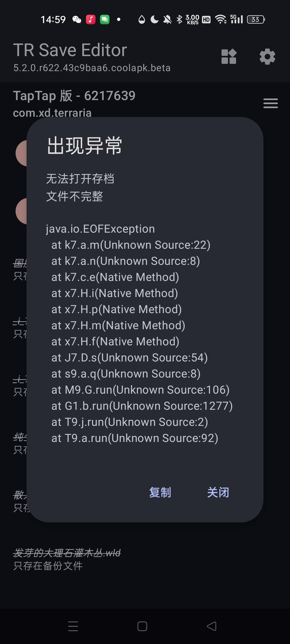290x644 pixels.
Task: Tap the 关闭 (close) dialog button
Action: click(x=218, y=492)
